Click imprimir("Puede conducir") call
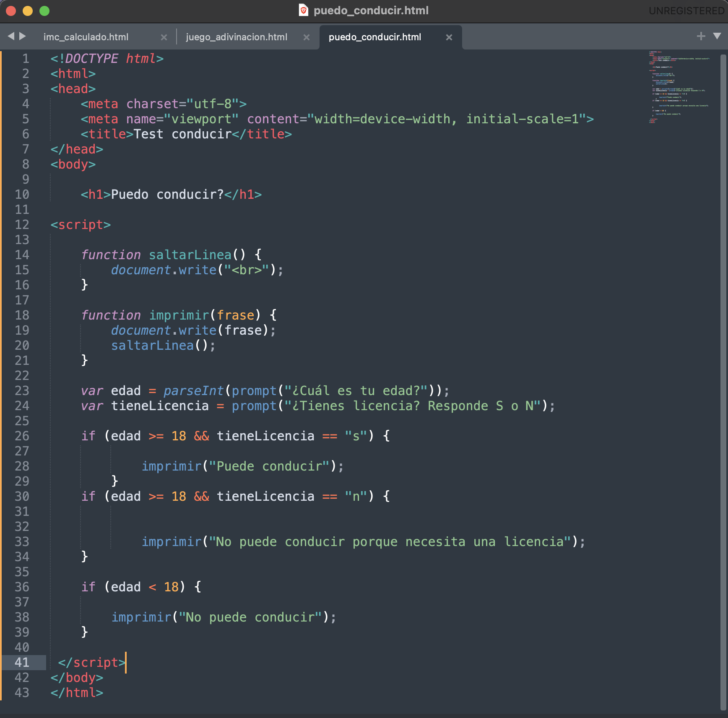Viewport: 728px width, 718px height. pos(243,466)
